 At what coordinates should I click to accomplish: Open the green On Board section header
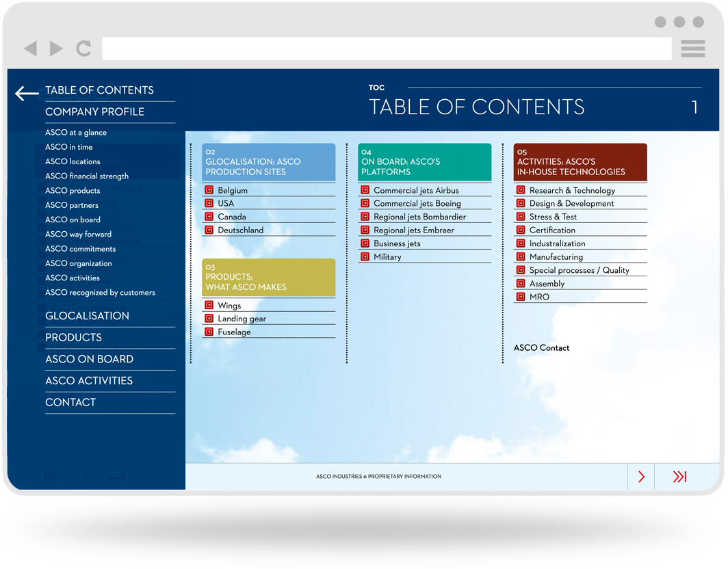tap(424, 162)
